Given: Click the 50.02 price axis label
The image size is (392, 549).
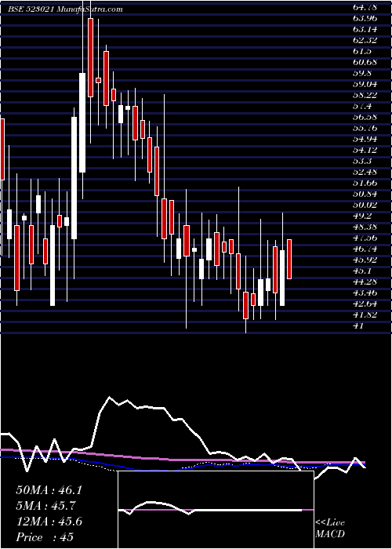Looking at the screenshot, I should click(365, 205).
